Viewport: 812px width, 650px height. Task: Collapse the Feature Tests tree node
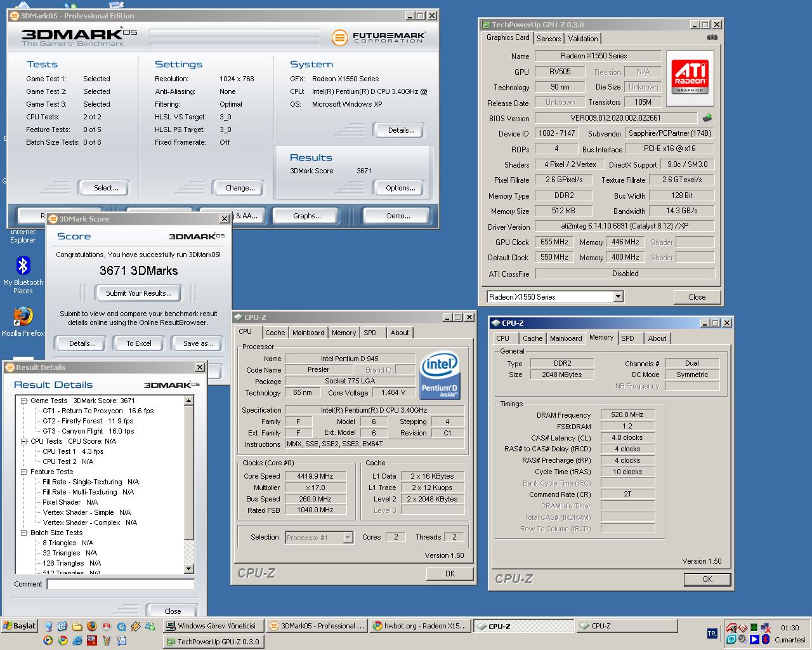[23, 472]
